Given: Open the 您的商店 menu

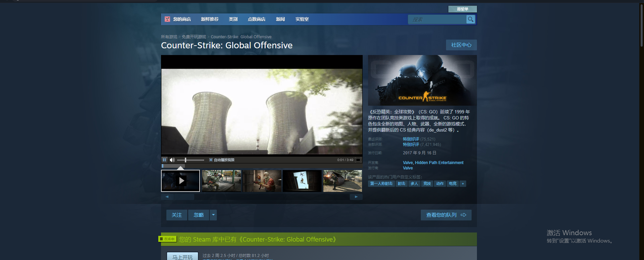Looking at the screenshot, I should point(182,19).
